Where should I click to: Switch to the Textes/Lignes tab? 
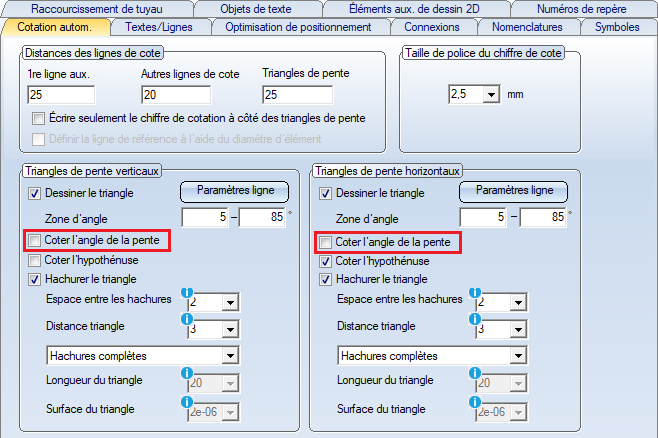pyautogui.click(x=159, y=27)
